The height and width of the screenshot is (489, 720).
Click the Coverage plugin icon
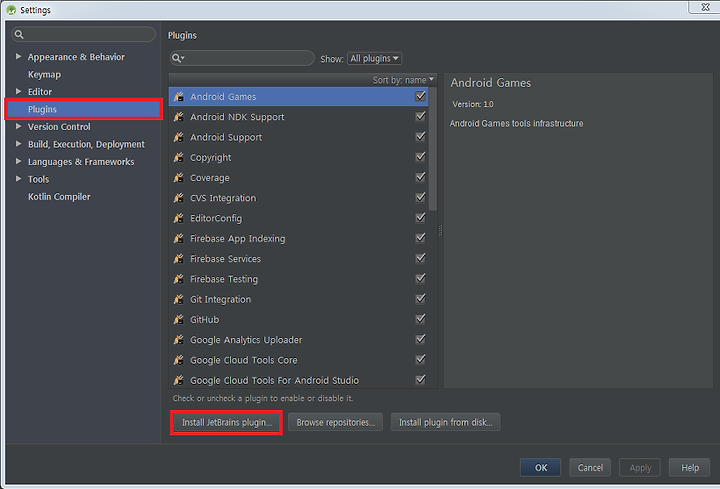[179, 177]
